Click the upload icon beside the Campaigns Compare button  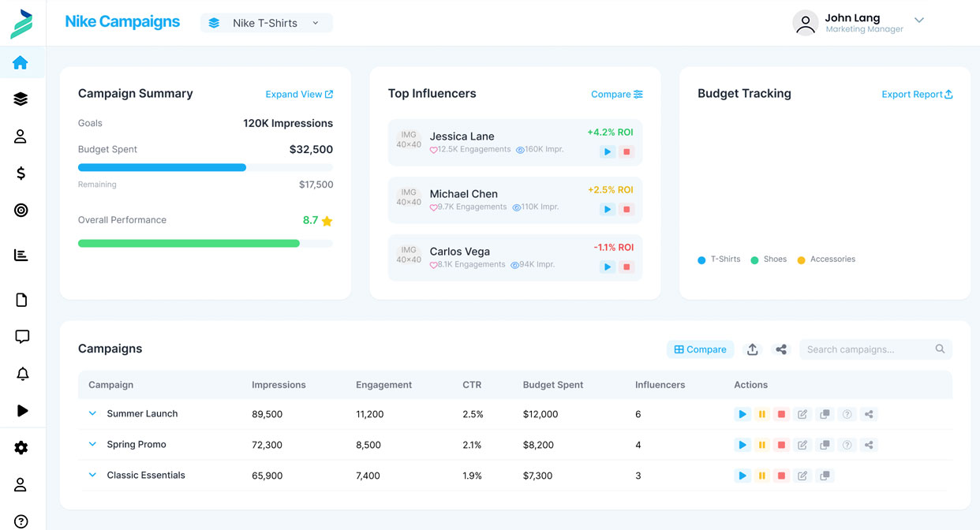tap(753, 349)
